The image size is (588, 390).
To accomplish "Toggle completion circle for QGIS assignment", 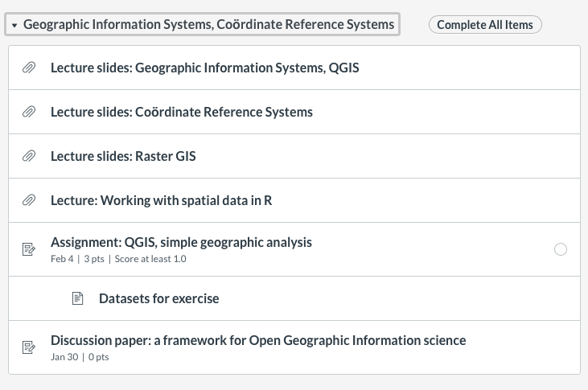I will tap(561, 249).
